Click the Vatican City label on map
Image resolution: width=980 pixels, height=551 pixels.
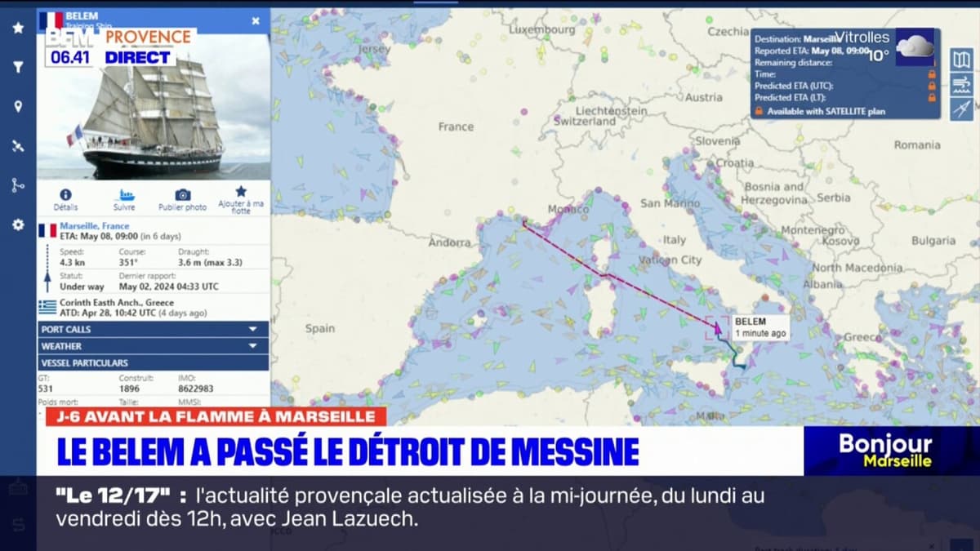click(x=670, y=260)
